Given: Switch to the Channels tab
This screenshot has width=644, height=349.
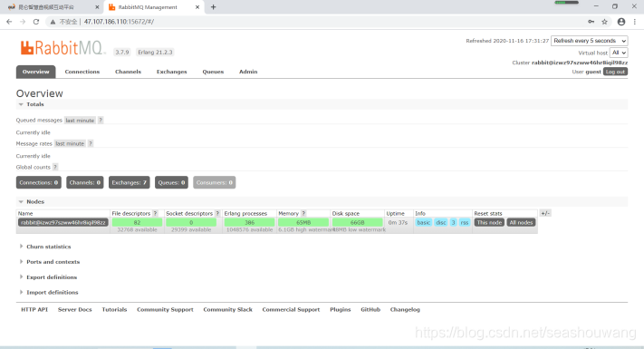Looking at the screenshot, I should (128, 72).
